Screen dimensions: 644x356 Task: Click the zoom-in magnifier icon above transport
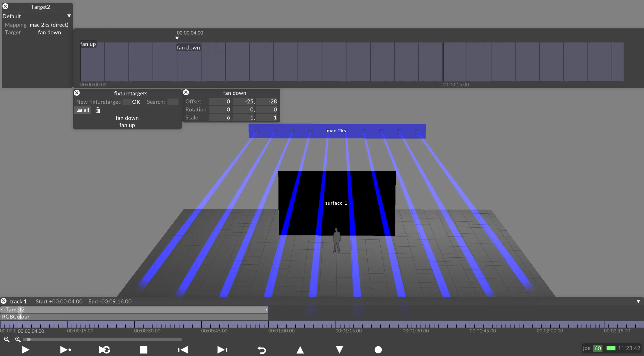18,339
